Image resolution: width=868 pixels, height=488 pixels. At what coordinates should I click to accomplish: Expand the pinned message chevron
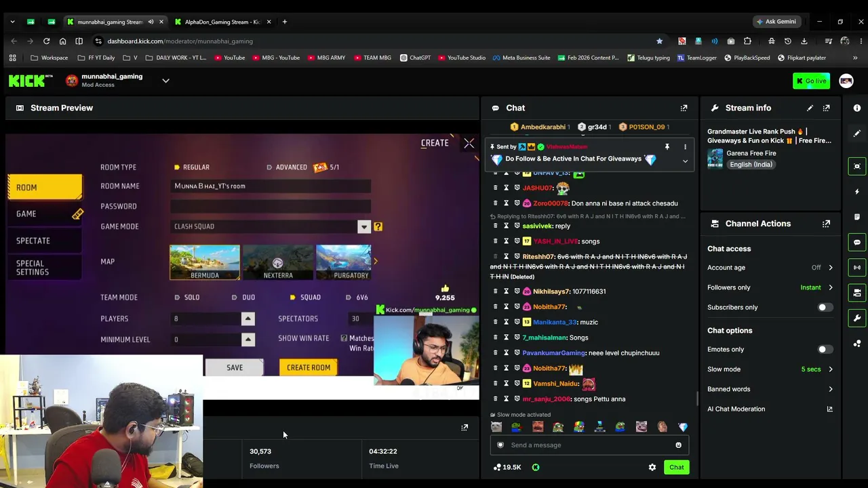685,161
